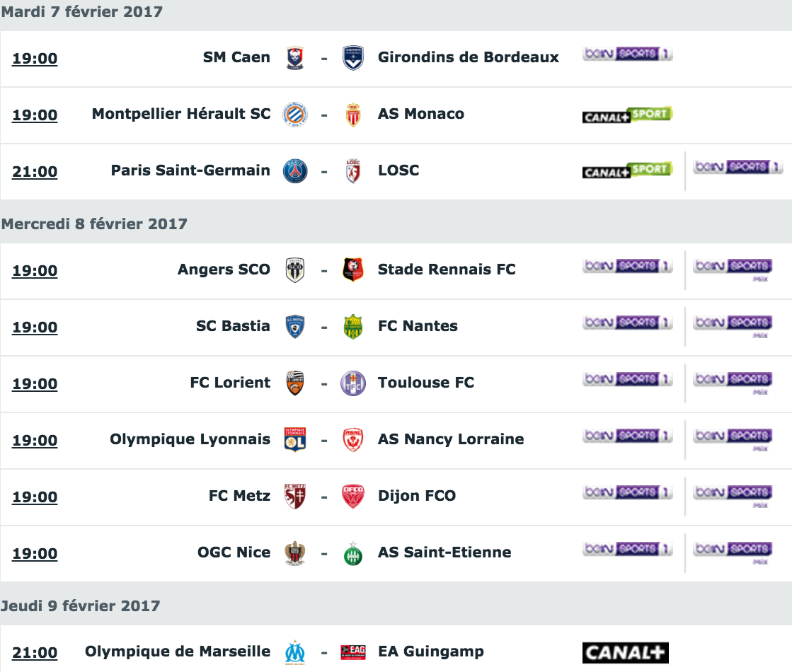Click the Girondins de Bordeaux crest
The height and width of the screenshot is (672, 792).
pos(352,58)
